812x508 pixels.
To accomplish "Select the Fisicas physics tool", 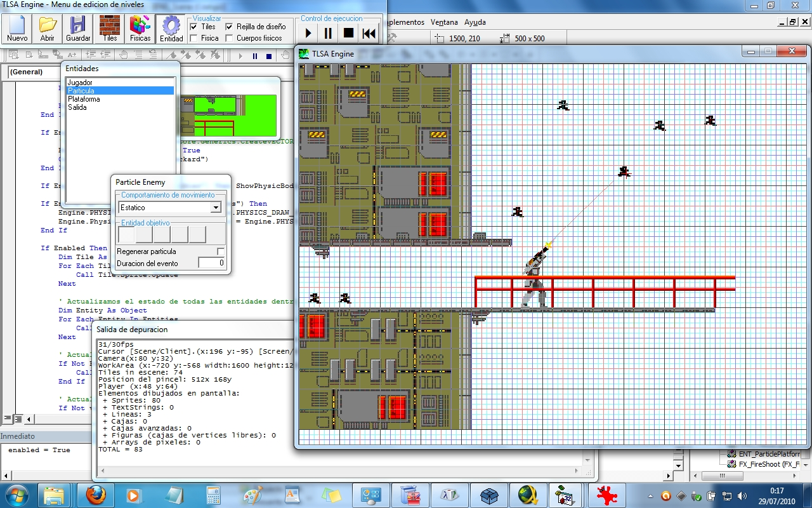I will [x=140, y=29].
